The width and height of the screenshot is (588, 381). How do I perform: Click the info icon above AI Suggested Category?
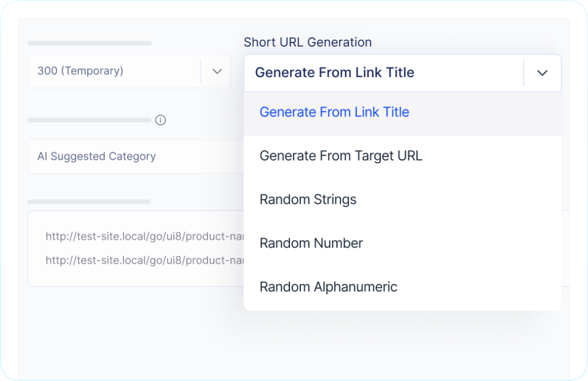161,120
